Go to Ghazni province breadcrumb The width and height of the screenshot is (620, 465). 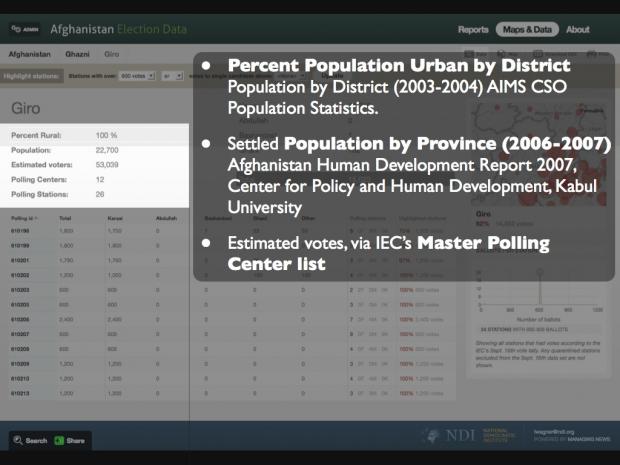click(x=78, y=54)
